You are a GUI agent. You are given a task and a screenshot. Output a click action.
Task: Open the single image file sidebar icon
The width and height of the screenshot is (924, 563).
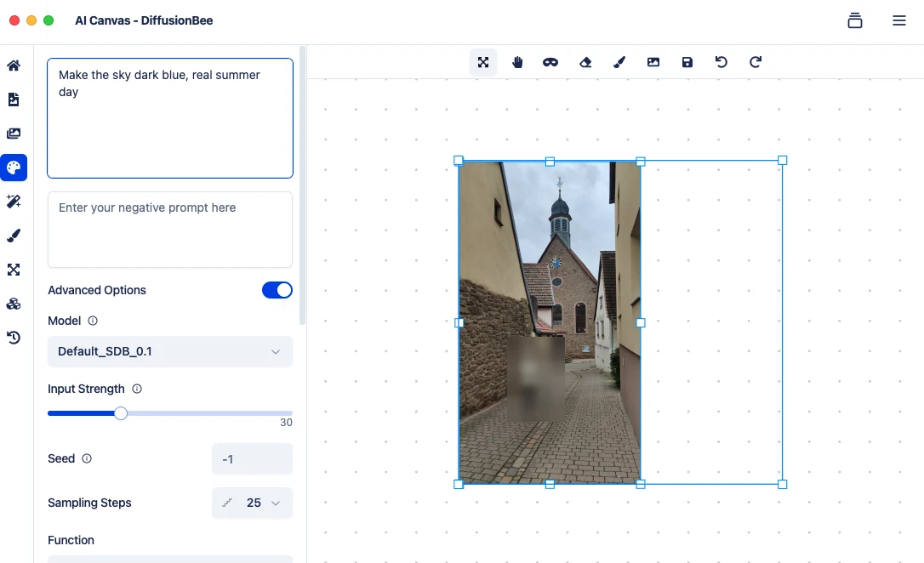point(14,100)
